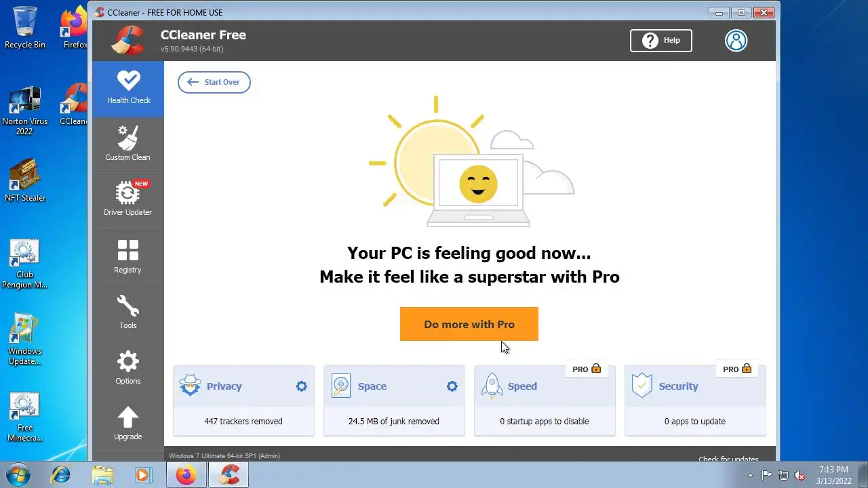Screen dimensions: 868x488
Task: Click the Windows 7 Ultimate system info text
Action: point(224,456)
